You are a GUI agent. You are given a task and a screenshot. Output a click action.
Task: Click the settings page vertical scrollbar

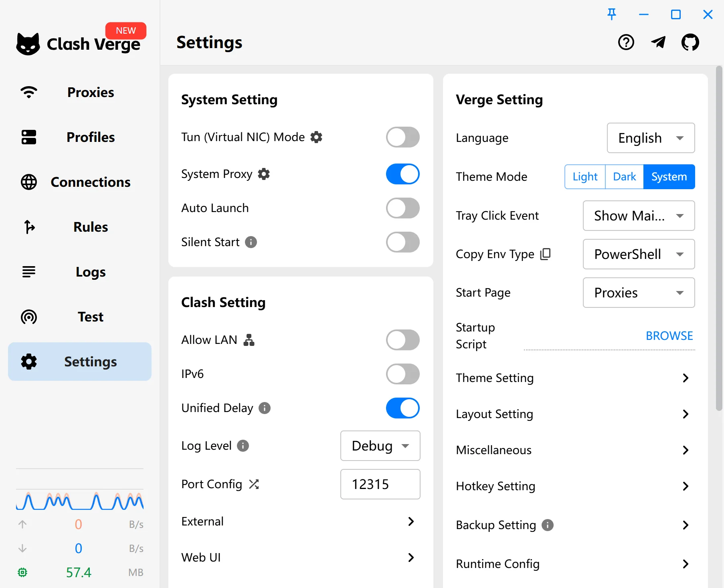719,239
